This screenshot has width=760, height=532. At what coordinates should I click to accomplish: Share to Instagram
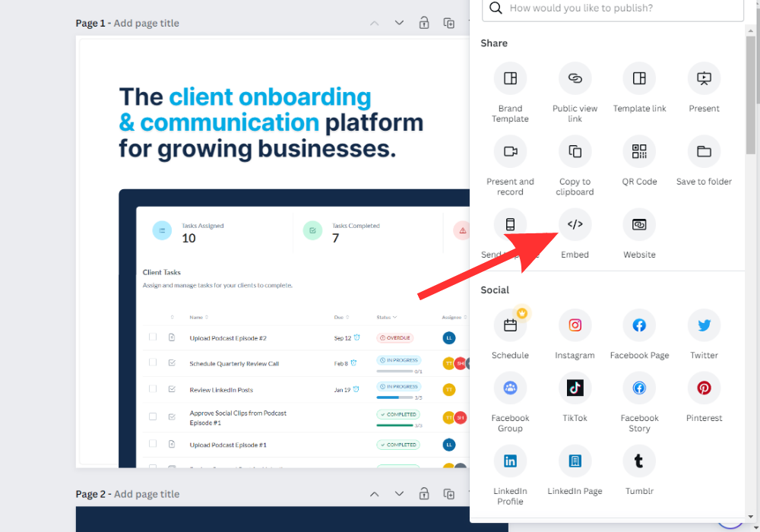(575, 325)
